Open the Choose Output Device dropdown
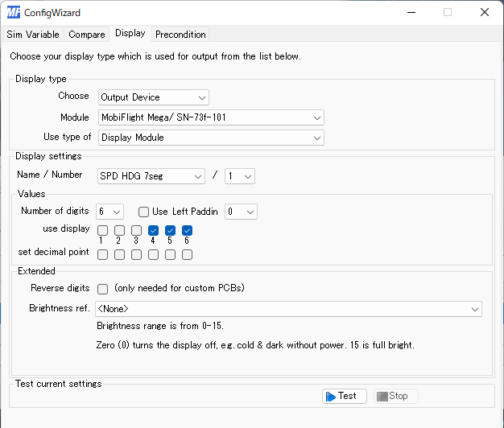The height and width of the screenshot is (428, 504). [x=154, y=97]
